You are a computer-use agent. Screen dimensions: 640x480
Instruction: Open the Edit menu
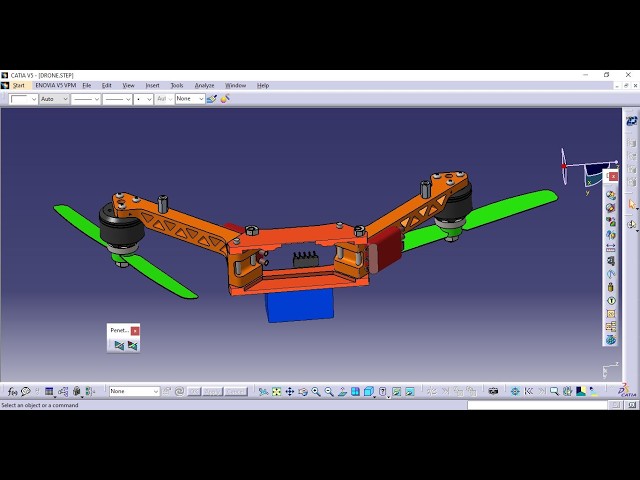(107, 85)
